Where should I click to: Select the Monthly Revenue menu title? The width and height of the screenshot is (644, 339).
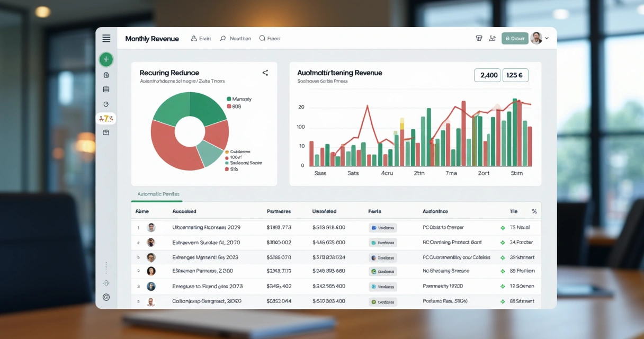(x=152, y=38)
